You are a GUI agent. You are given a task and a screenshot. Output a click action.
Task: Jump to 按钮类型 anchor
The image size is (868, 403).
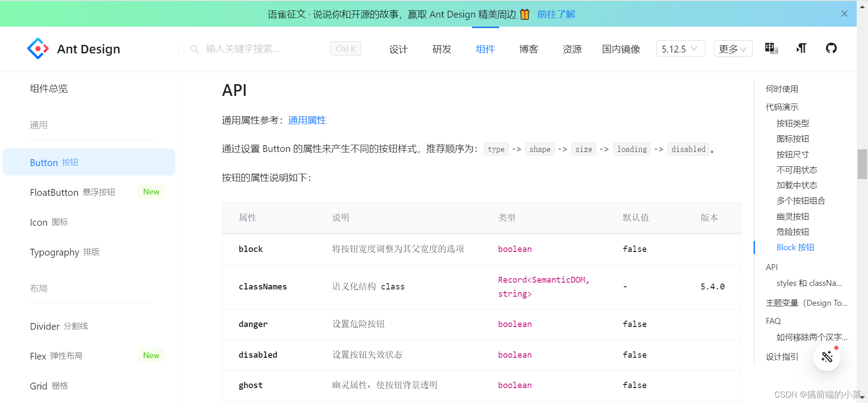(x=793, y=123)
